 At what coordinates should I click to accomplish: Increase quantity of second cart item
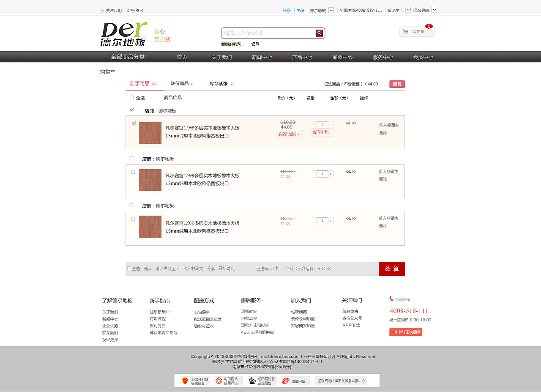[x=331, y=174]
